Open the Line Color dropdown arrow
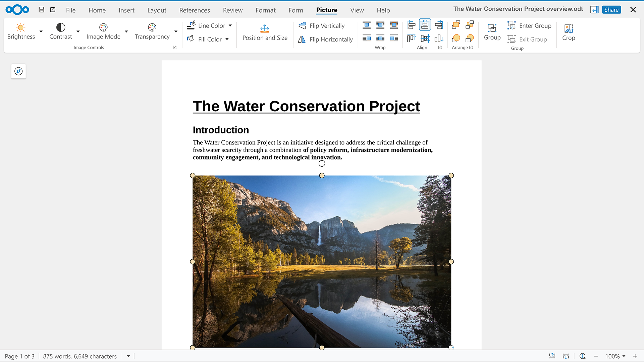Viewport: 644px width, 362px height. tap(230, 25)
